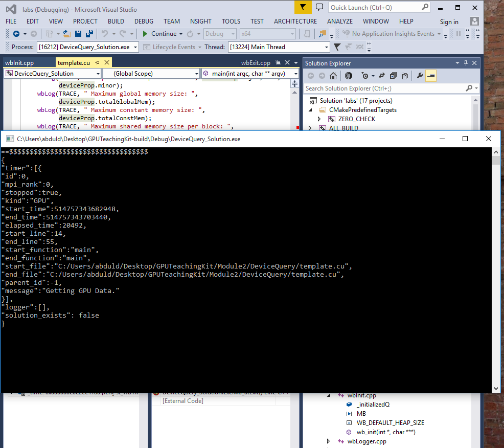Click the console window title bar icon
This screenshot has width=504, height=448.
coord(10,139)
